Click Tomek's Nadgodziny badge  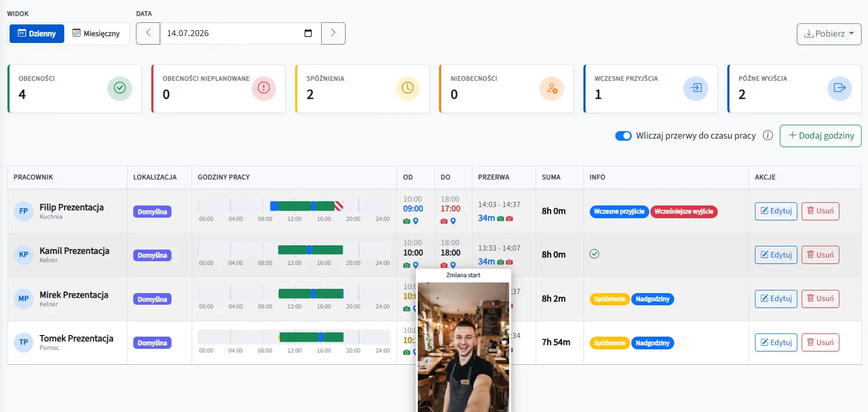coord(652,343)
